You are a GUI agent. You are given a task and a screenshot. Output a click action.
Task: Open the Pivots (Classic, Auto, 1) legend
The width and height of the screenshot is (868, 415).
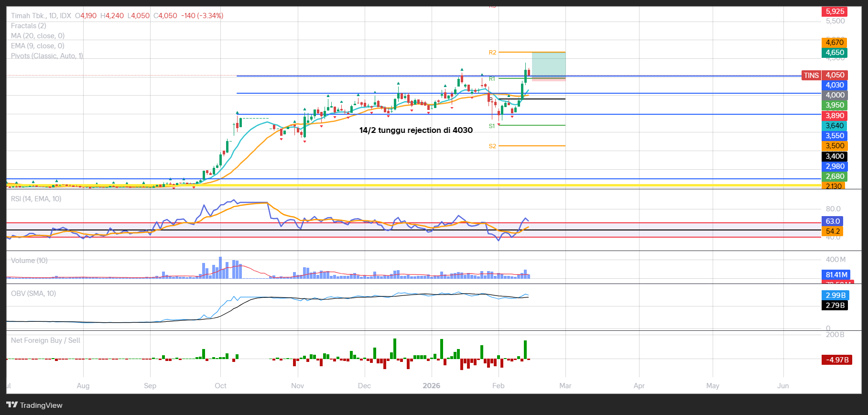pyautogui.click(x=47, y=56)
